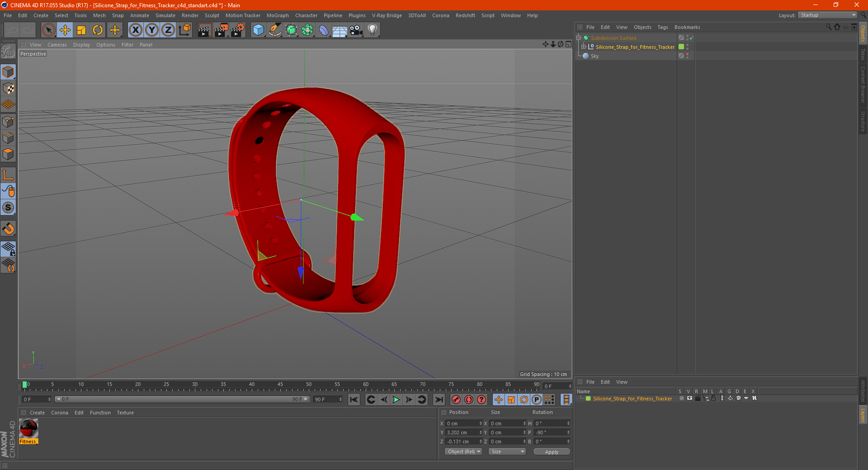Viewport: 868px width, 470px height.
Task: Toggle Subdivision Surface enabled green checkmark
Action: pos(691,38)
